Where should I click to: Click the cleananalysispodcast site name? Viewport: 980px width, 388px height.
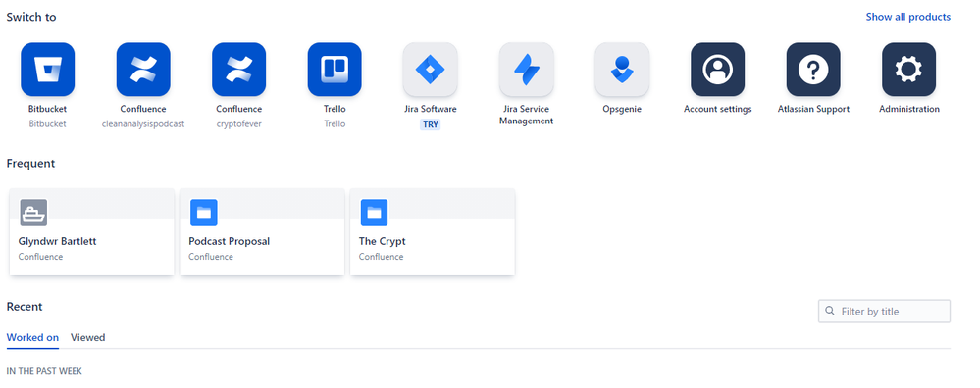143,124
